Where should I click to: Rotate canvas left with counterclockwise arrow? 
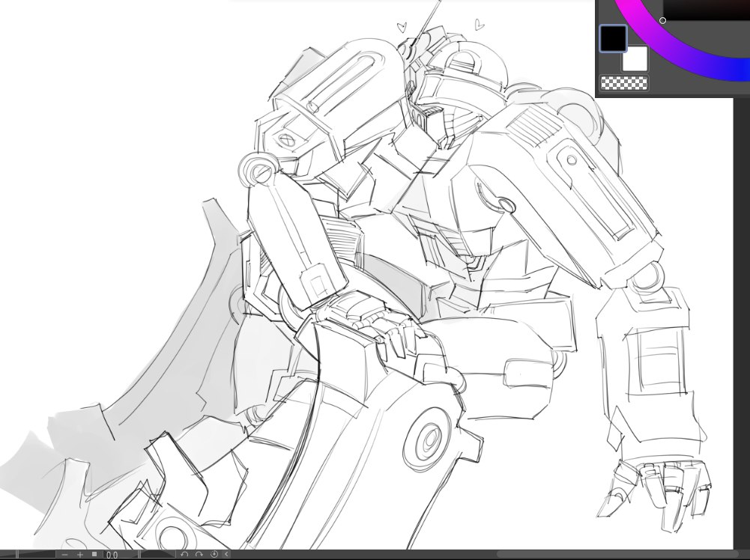pos(184,554)
